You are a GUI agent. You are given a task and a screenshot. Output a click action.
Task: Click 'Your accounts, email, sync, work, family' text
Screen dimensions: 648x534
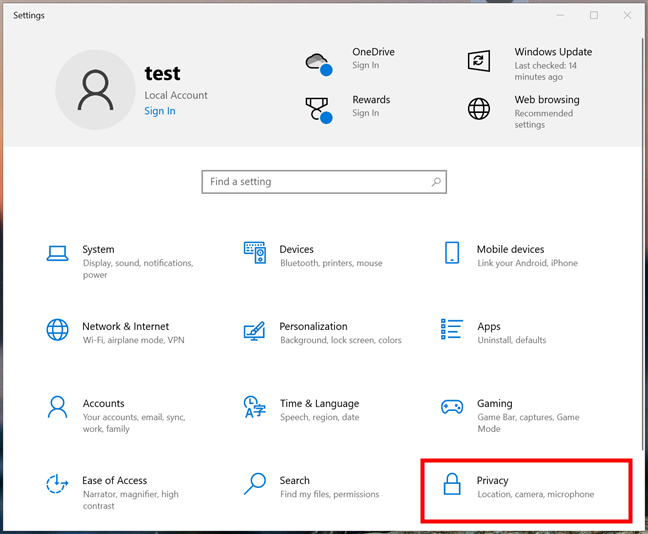(x=134, y=423)
